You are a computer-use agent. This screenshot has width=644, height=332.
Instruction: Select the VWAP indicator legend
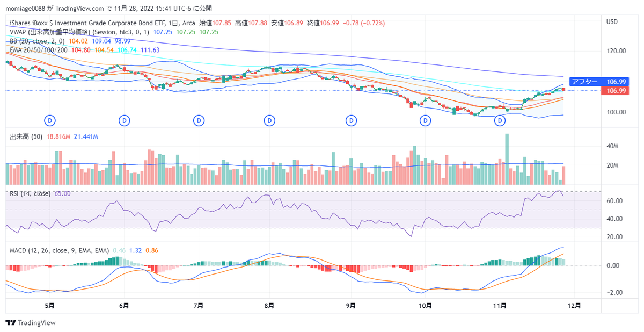[x=80, y=32]
